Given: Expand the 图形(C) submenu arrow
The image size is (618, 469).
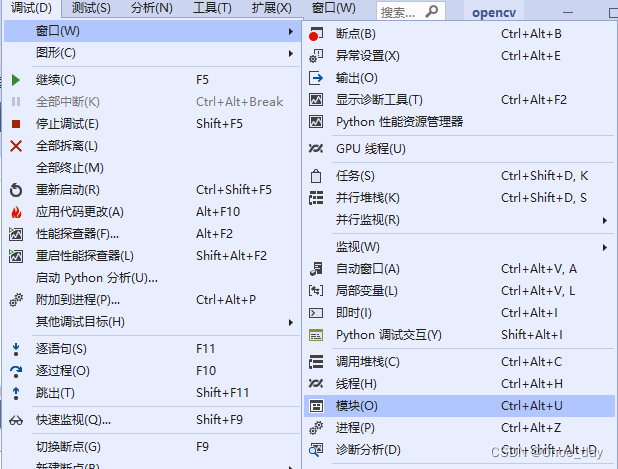Looking at the screenshot, I should [x=291, y=53].
